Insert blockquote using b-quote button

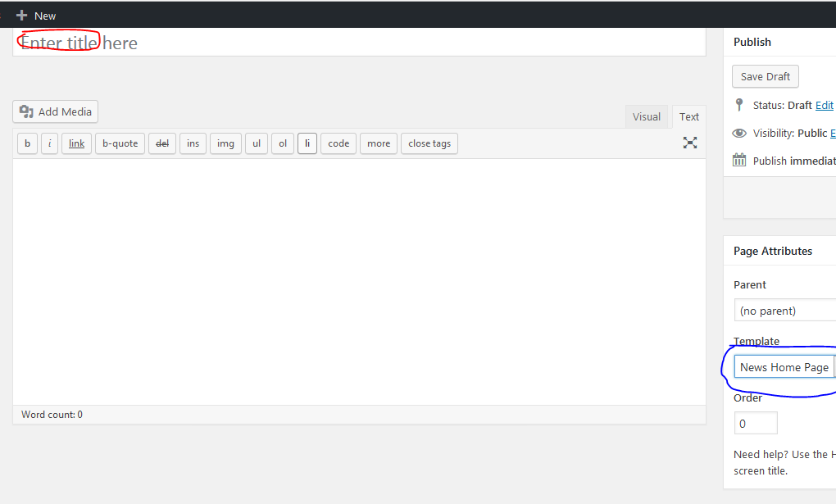coord(120,143)
